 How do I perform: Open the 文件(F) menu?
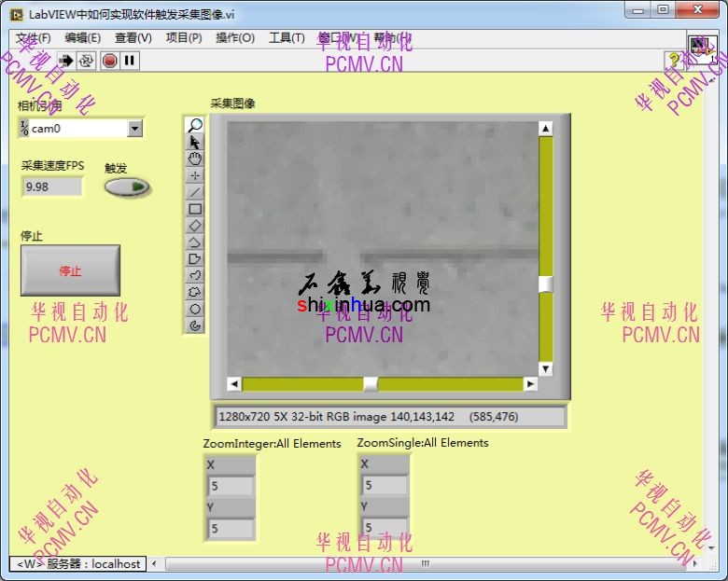coord(34,38)
